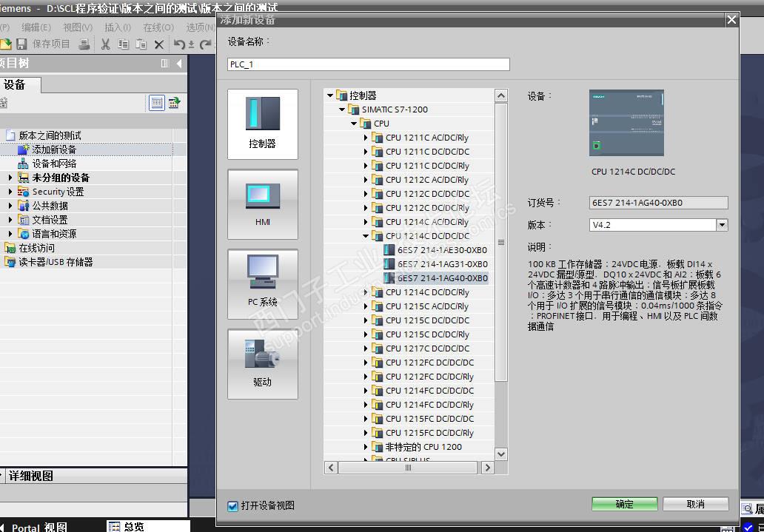This screenshot has width=764, height=532.
Task: Open the 视图(V) menu
Action: (x=78, y=28)
